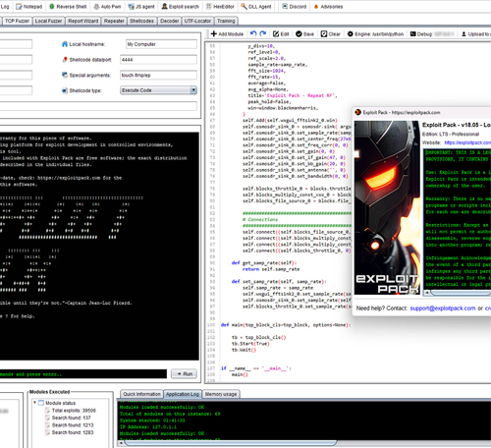Click the Special arguments icon

[65, 75]
